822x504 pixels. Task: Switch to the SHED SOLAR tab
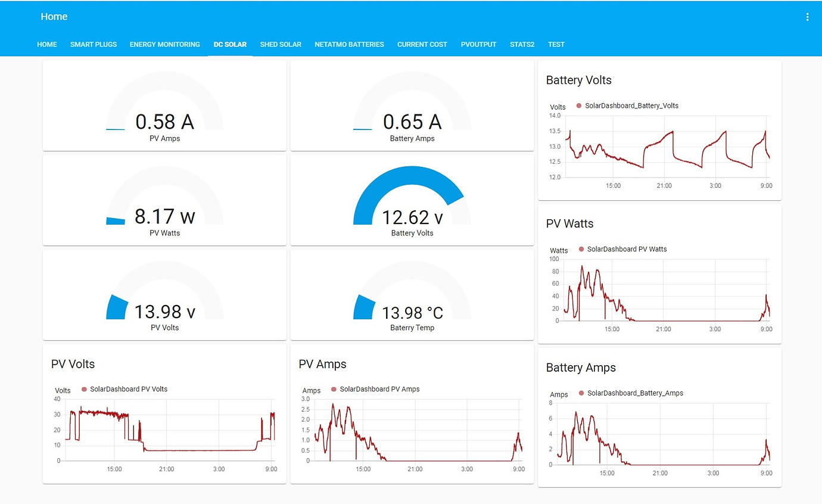(281, 44)
